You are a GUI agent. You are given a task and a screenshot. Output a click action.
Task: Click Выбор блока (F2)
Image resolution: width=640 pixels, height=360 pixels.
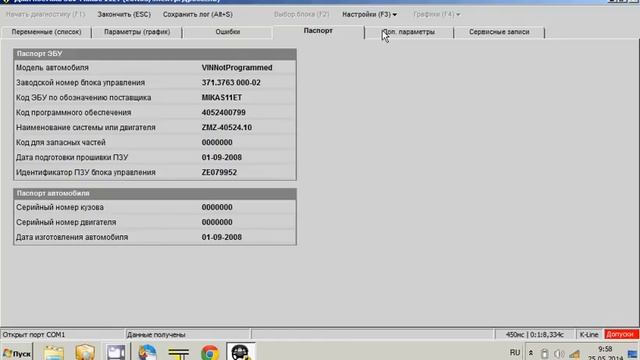point(301,14)
